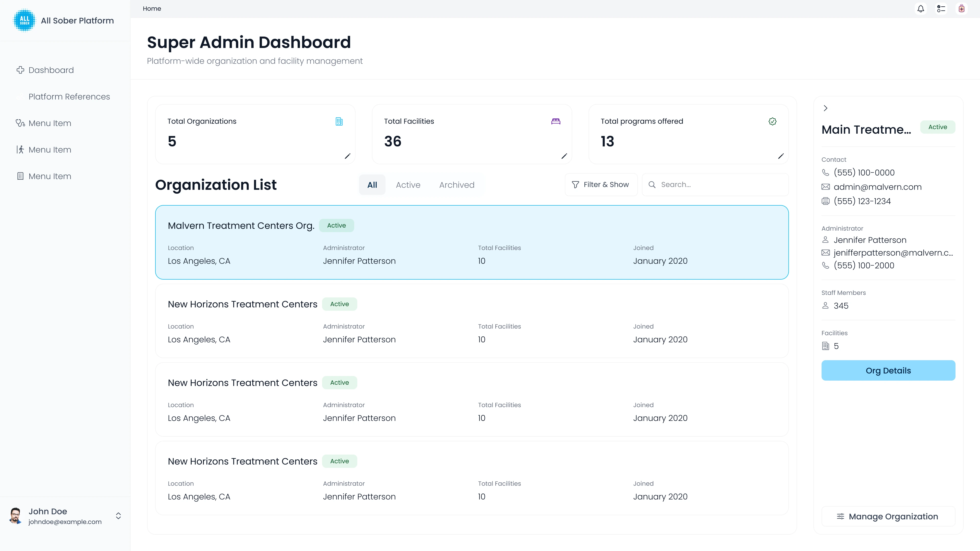Click the Active badge in details panel
980x551 pixels.
pos(937,127)
